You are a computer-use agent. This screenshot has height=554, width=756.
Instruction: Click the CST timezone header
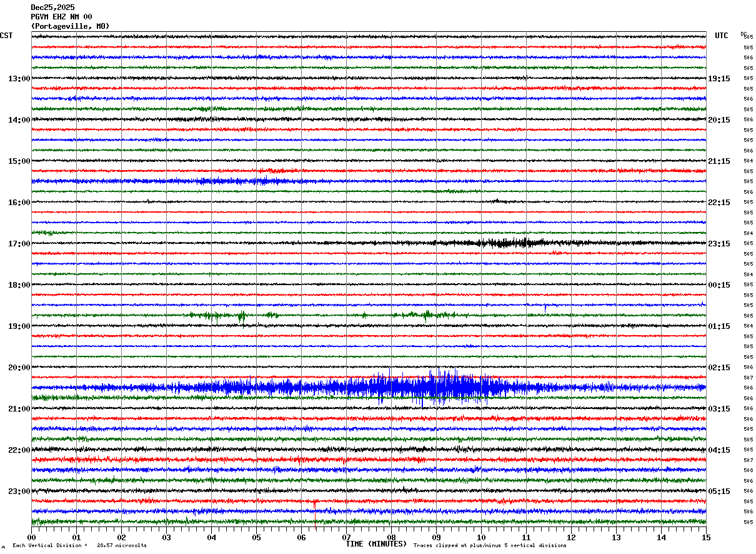click(6, 36)
